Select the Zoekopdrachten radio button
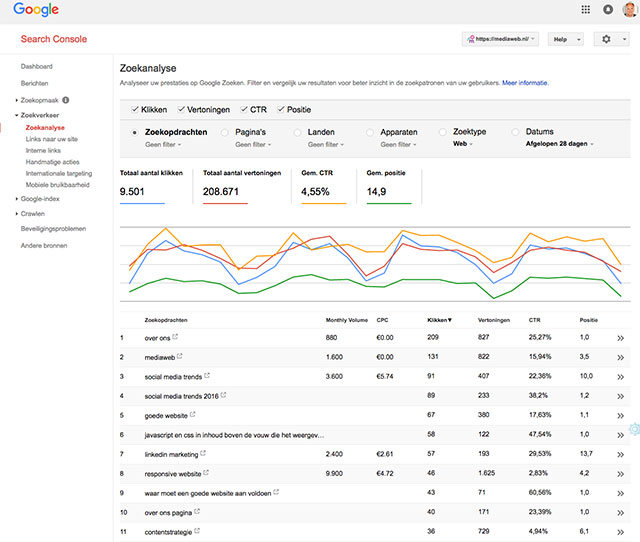This screenshot has height=542, width=640. point(134,133)
